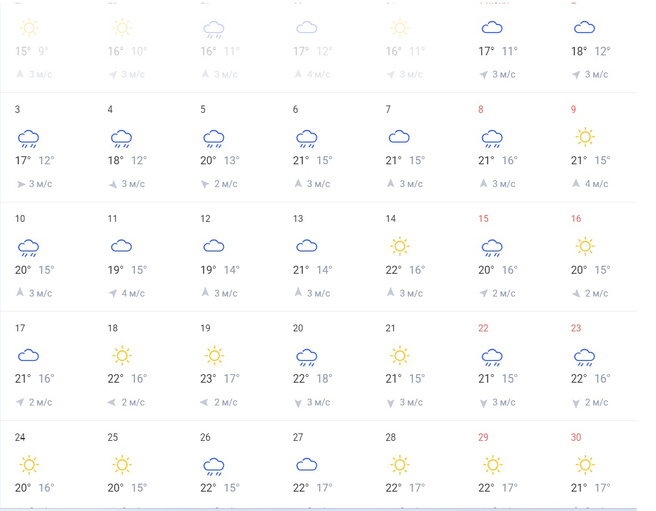Open the red-numbered day 15 forecast
The width and height of the screenshot is (656, 511).
pyautogui.click(x=484, y=219)
